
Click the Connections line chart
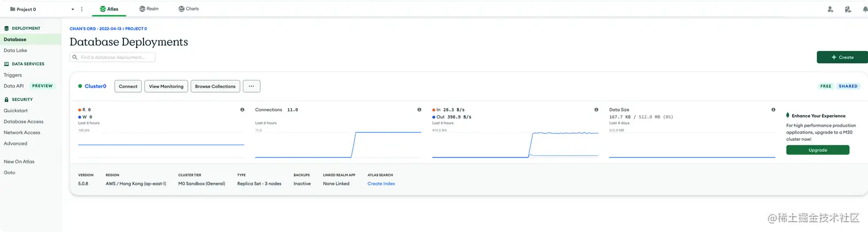coord(338,144)
